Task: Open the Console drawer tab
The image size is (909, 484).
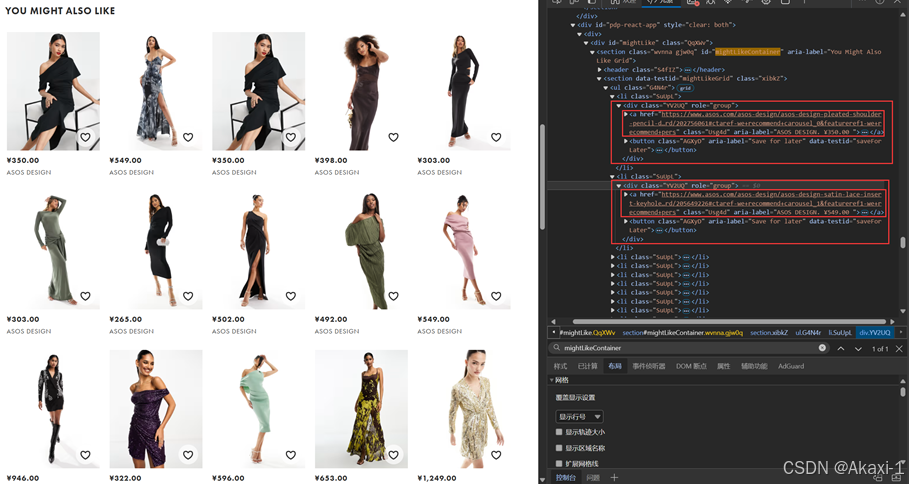Action: click(x=565, y=478)
